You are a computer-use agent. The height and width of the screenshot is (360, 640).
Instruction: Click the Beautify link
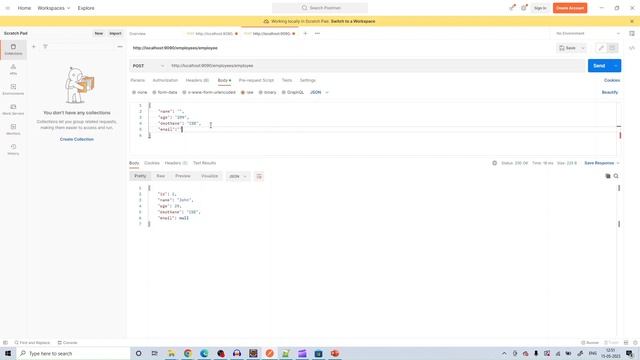point(610,93)
